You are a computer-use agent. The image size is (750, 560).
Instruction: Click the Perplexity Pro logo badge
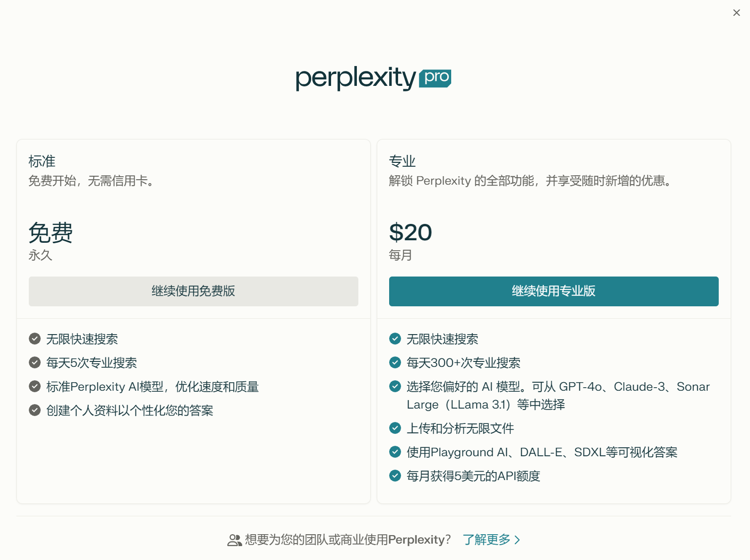[435, 78]
